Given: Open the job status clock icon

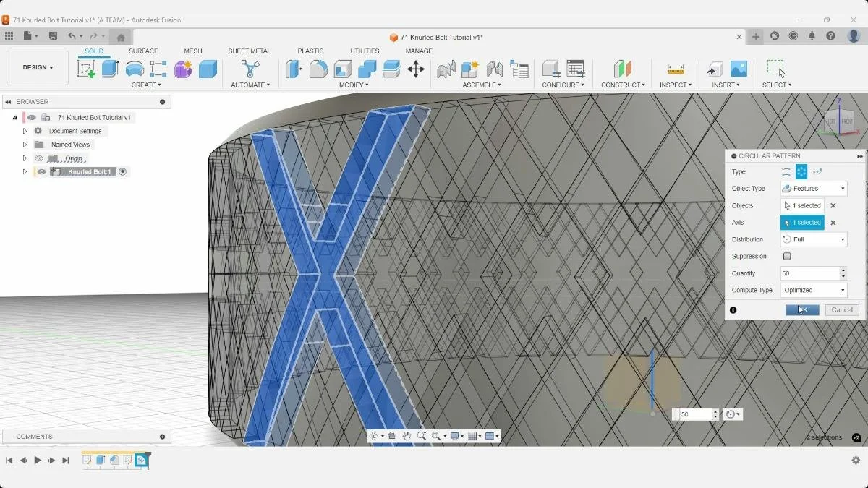Looking at the screenshot, I should click(x=793, y=36).
